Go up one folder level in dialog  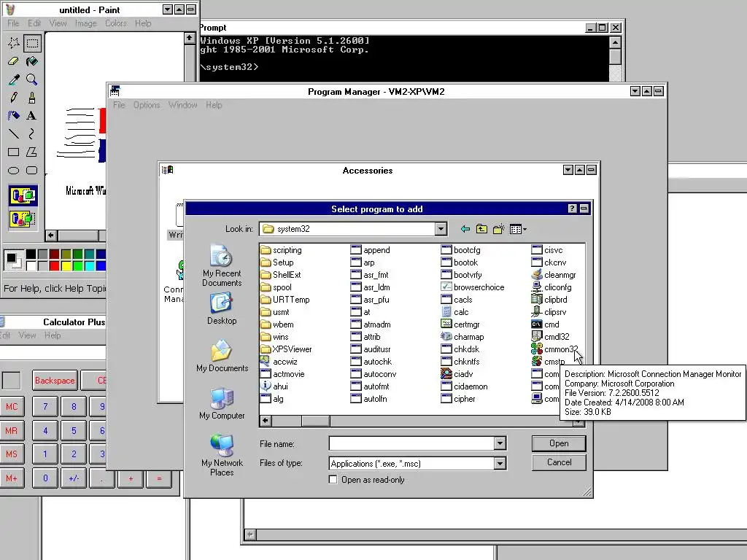tap(481, 230)
